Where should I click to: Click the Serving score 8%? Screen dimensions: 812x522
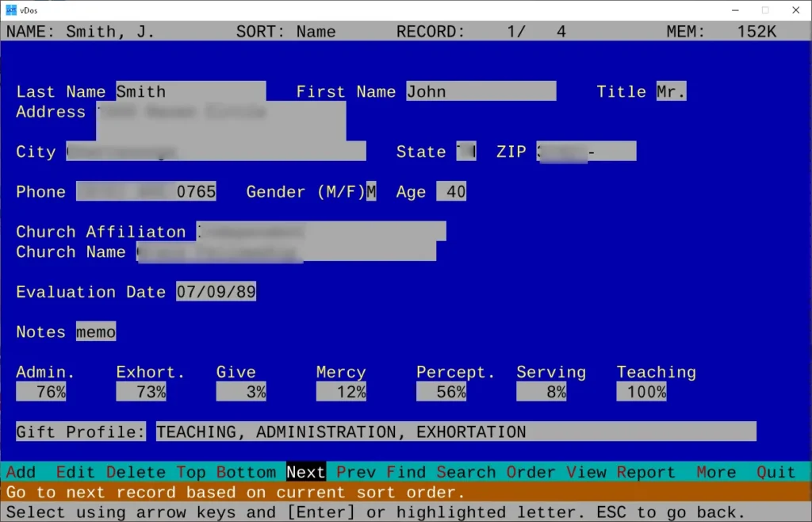541,392
